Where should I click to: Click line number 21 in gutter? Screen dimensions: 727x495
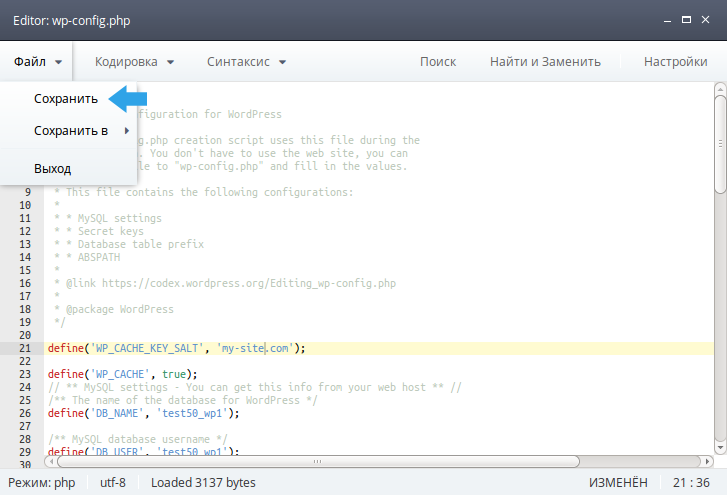pyautogui.click(x=25, y=348)
